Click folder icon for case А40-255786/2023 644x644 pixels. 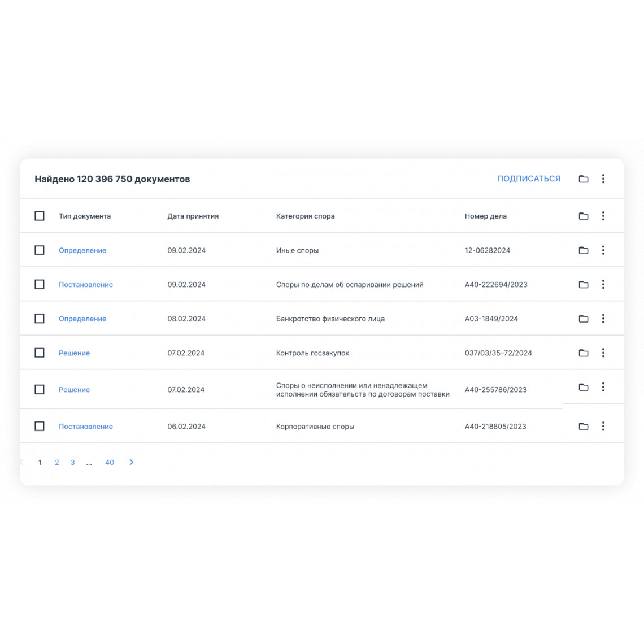pyautogui.click(x=583, y=387)
